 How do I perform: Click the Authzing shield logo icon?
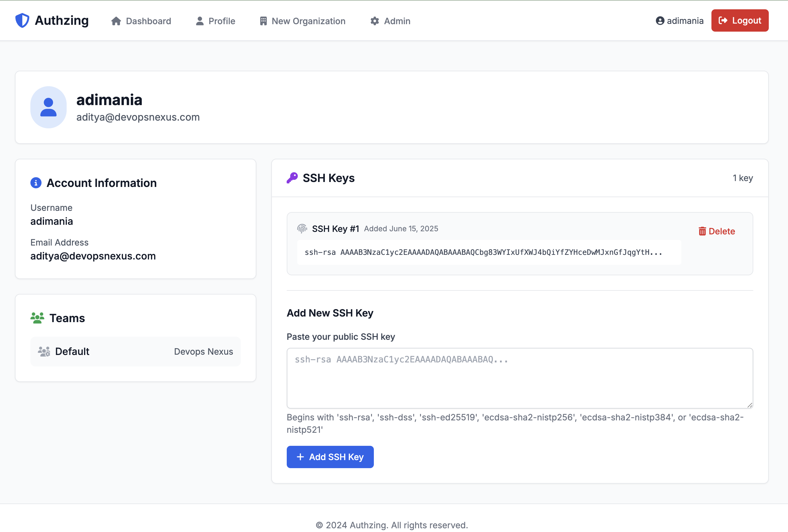click(22, 20)
